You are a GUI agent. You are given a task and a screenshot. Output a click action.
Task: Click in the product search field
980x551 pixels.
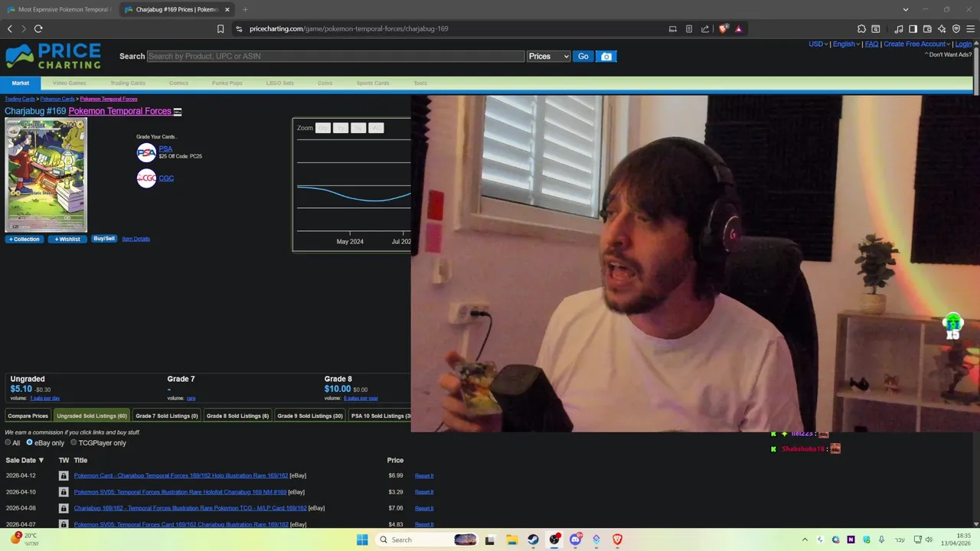(x=335, y=56)
